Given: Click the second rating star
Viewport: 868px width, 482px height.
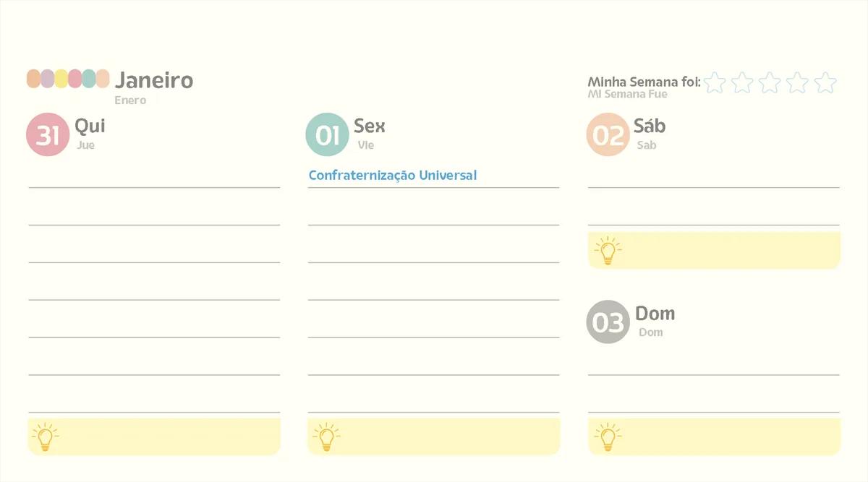Looking at the screenshot, I should tap(742, 82).
